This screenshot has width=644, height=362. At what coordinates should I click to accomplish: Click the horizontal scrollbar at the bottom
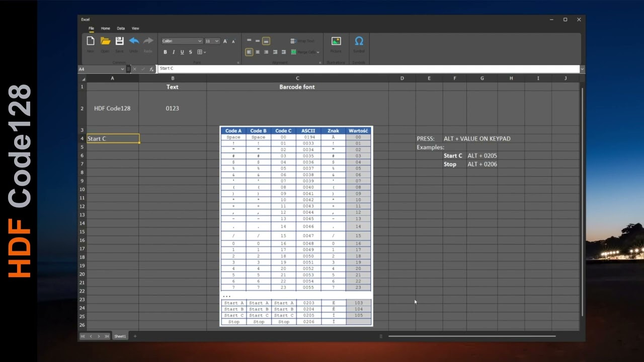click(x=472, y=336)
